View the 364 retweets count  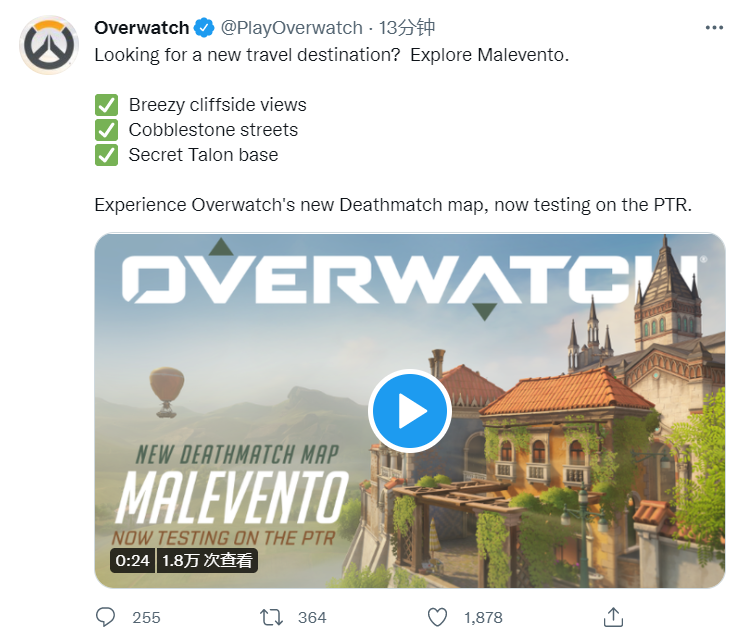tap(312, 618)
